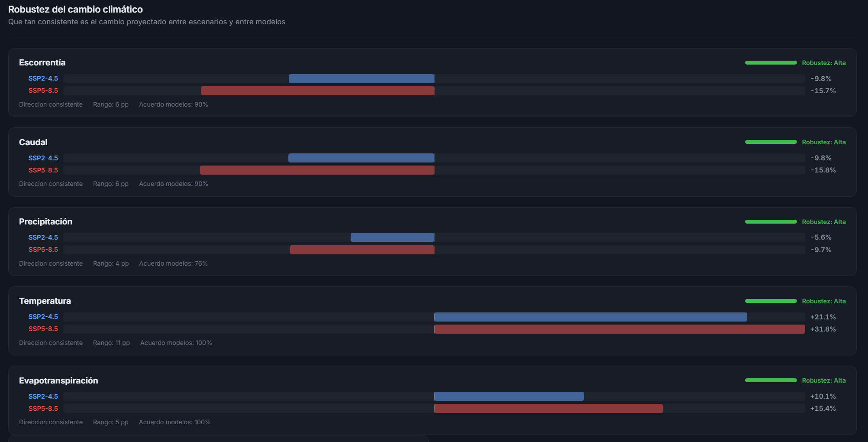This screenshot has height=442, width=868.
Task: Click the Evapotranspiración SSP2-4.5 blue bar
Action: pos(509,396)
